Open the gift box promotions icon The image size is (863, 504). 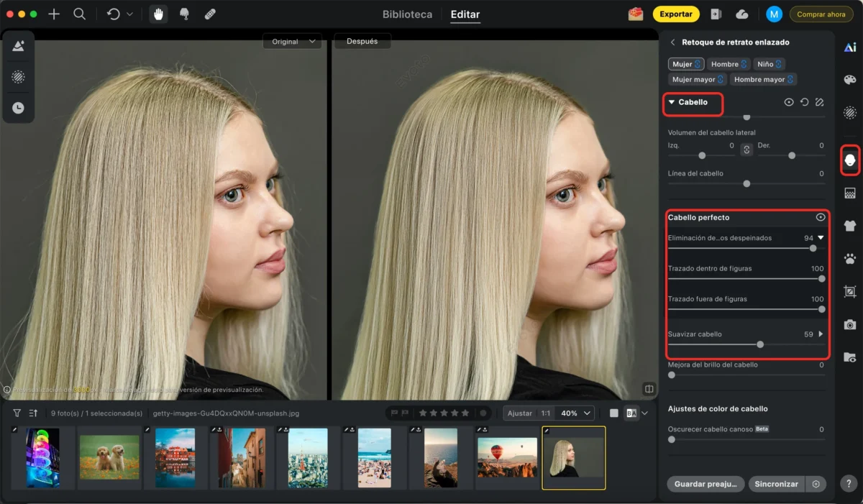coord(636,14)
